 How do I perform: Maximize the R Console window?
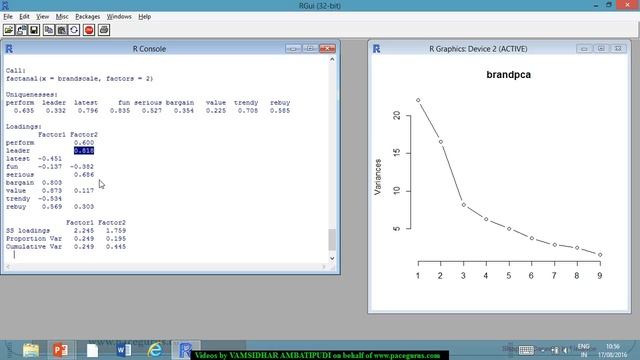tap(310, 49)
